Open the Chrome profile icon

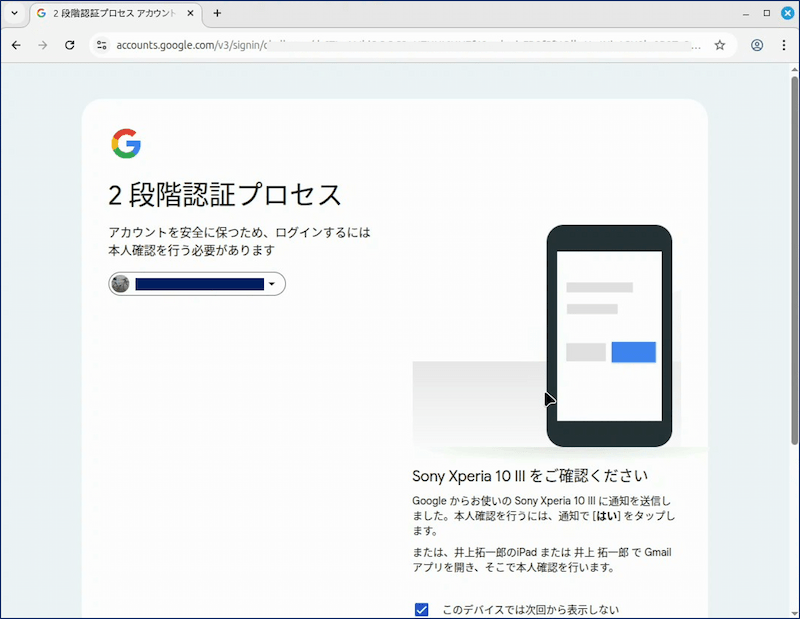click(x=757, y=45)
